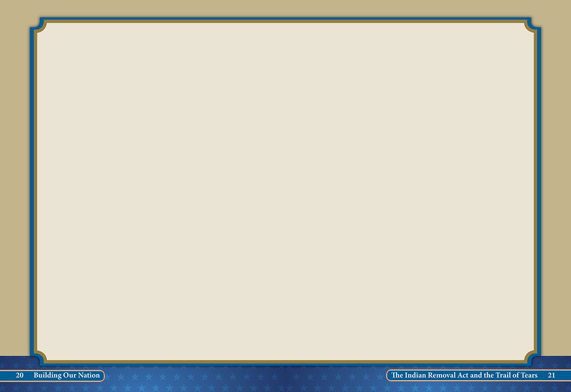
Task: Click the top-left notched corner of the frame
Action: coord(39,26)
